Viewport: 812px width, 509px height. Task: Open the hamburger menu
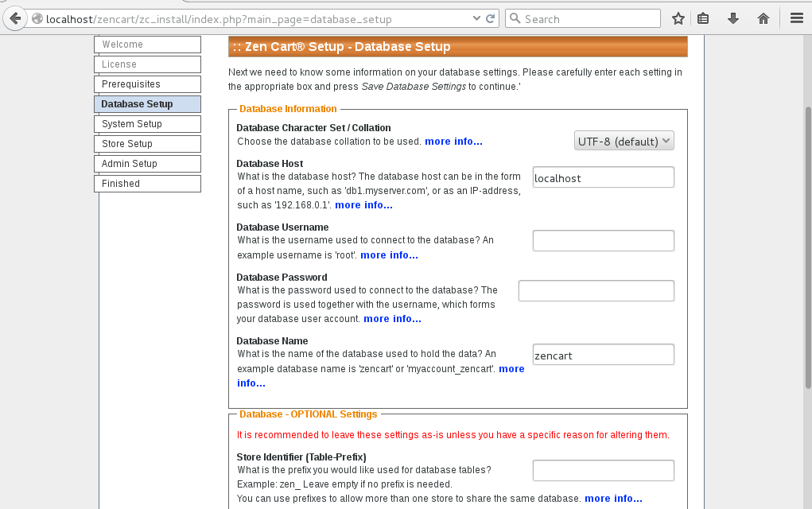(797, 19)
